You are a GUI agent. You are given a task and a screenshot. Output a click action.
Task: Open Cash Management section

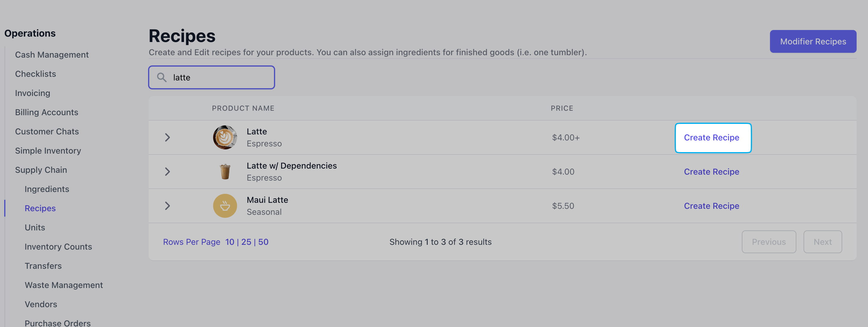pos(52,55)
